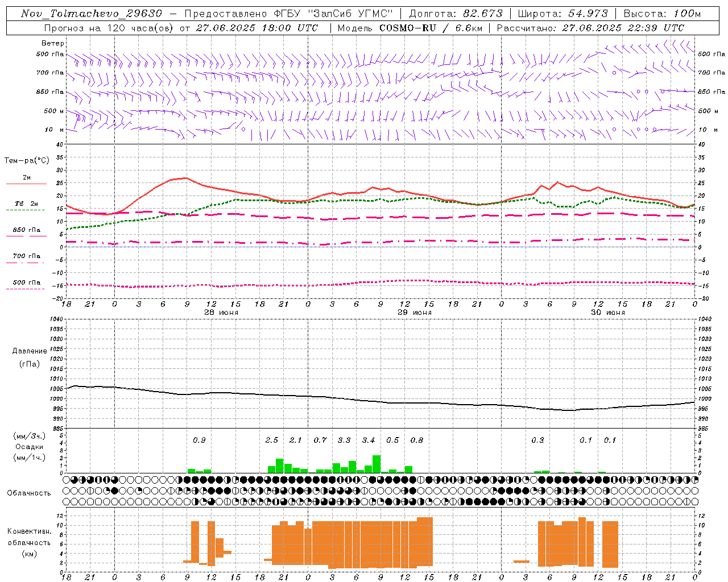Click the Высота: 100м value
Viewport: 728px width, 582px height.
click(661, 14)
